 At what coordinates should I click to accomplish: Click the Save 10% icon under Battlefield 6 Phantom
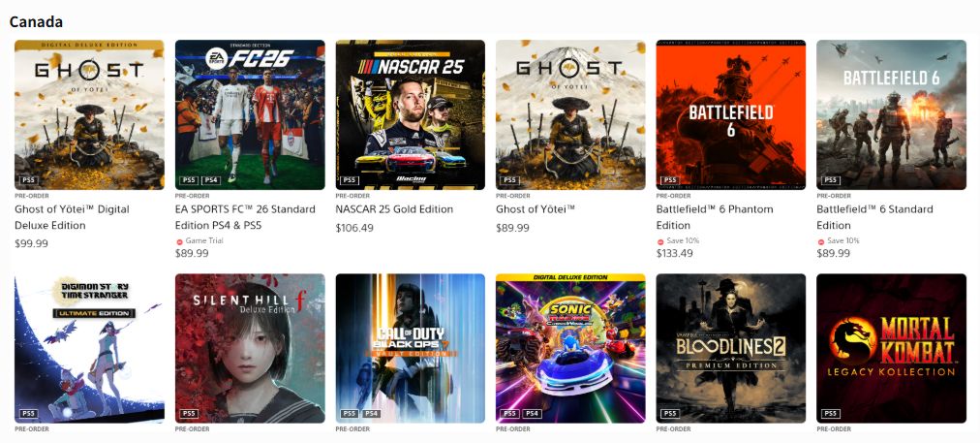660,241
